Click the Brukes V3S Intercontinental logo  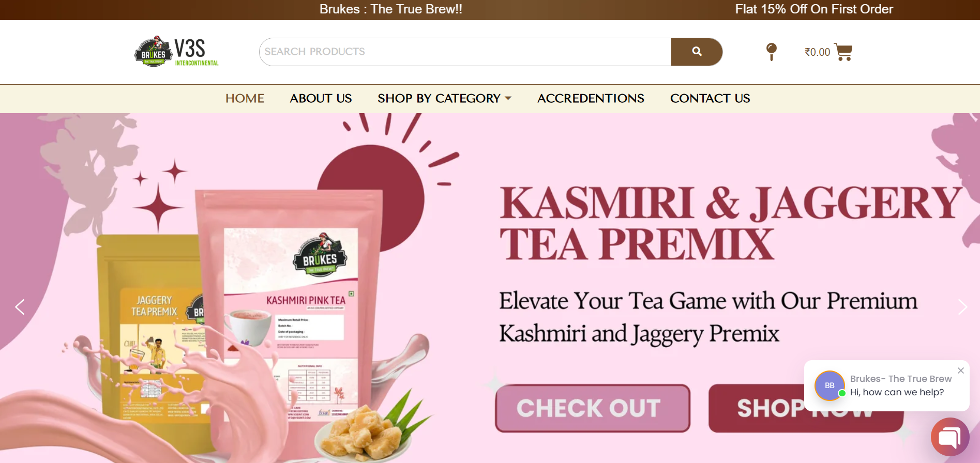click(x=177, y=52)
